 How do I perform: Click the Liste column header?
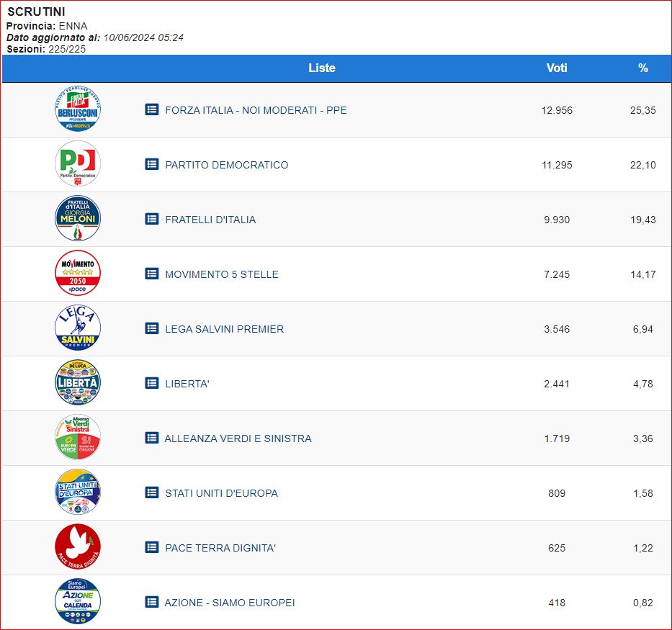point(321,68)
